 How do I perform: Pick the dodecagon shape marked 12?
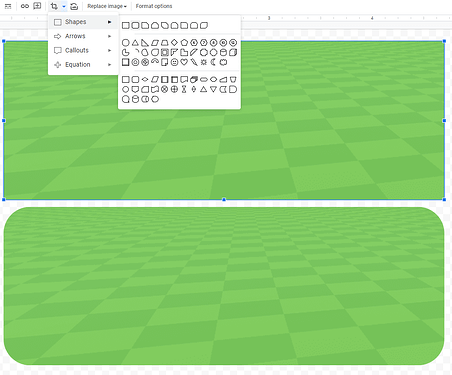pos(233,43)
